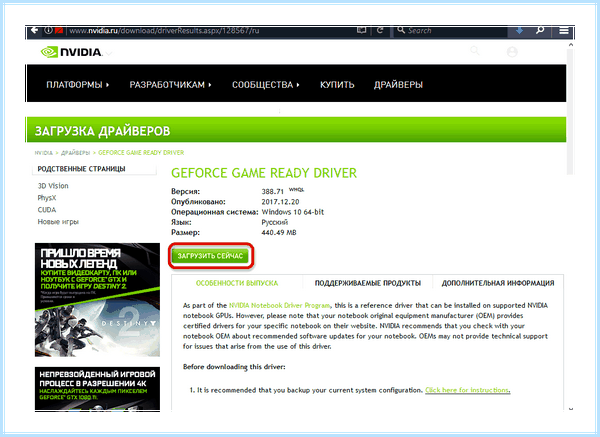Click the toolbar magnifier icon beside downloads
Screen dimensions: 600x437
tap(540, 30)
